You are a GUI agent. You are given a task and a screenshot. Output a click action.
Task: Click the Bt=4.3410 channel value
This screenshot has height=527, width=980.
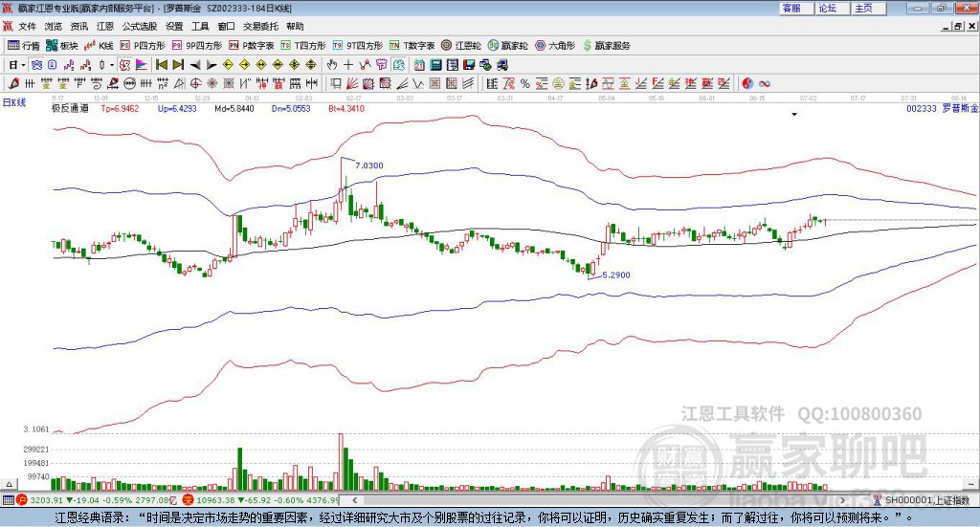(346, 109)
